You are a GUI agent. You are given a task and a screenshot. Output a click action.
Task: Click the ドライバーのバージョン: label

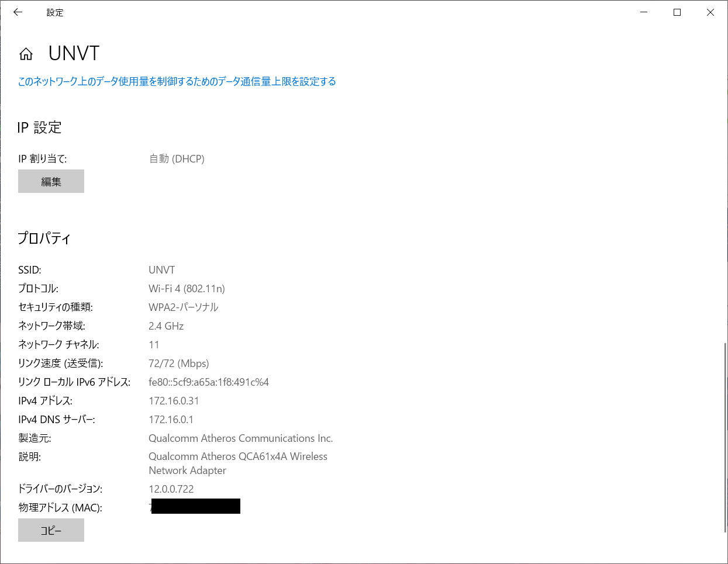[x=60, y=489]
